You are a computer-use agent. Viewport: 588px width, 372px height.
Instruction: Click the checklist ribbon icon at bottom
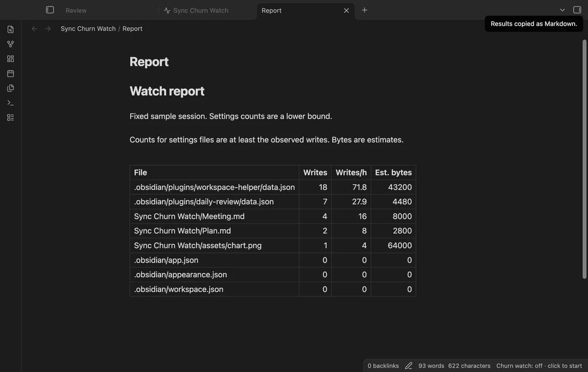coord(10,117)
